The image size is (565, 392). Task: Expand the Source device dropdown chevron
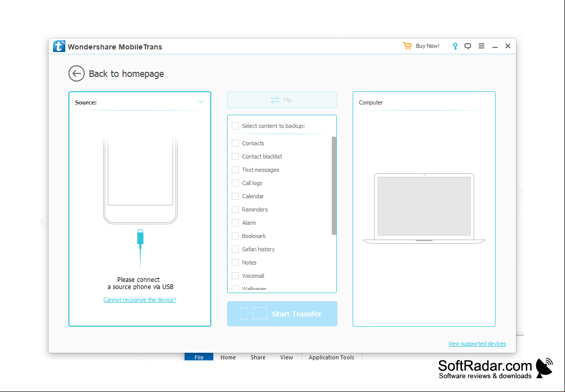(201, 102)
